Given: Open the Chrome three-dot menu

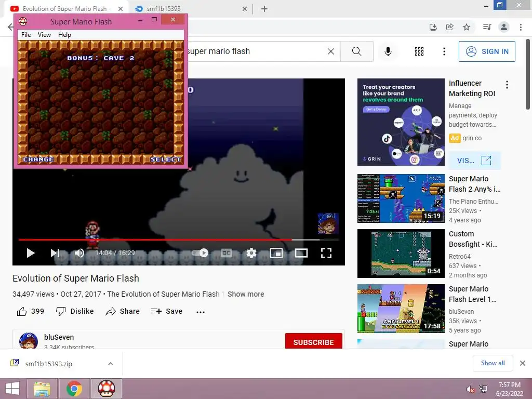Looking at the screenshot, I should point(521,27).
